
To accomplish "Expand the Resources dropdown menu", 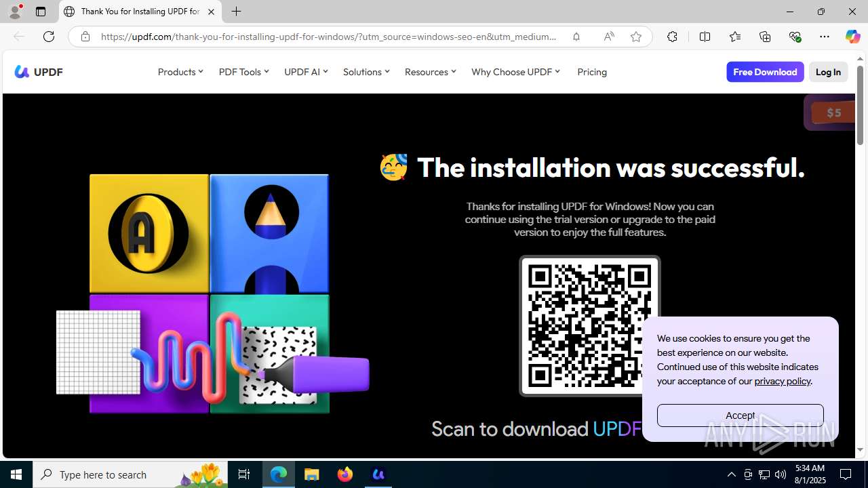I will pyautogui.click(x=431, y=72).
